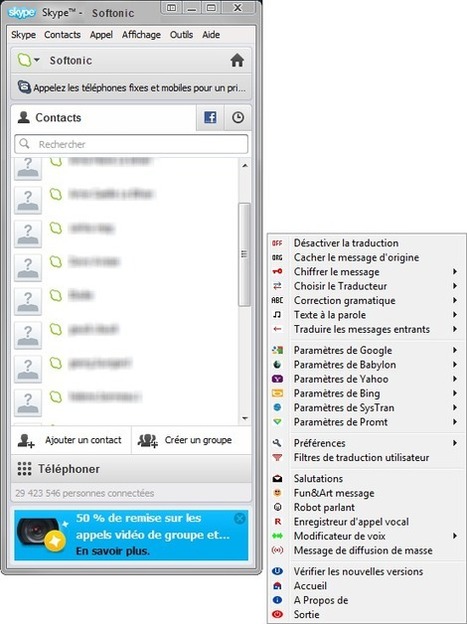
Task: Click the compact view button in title bar
Action: point(171,8)
